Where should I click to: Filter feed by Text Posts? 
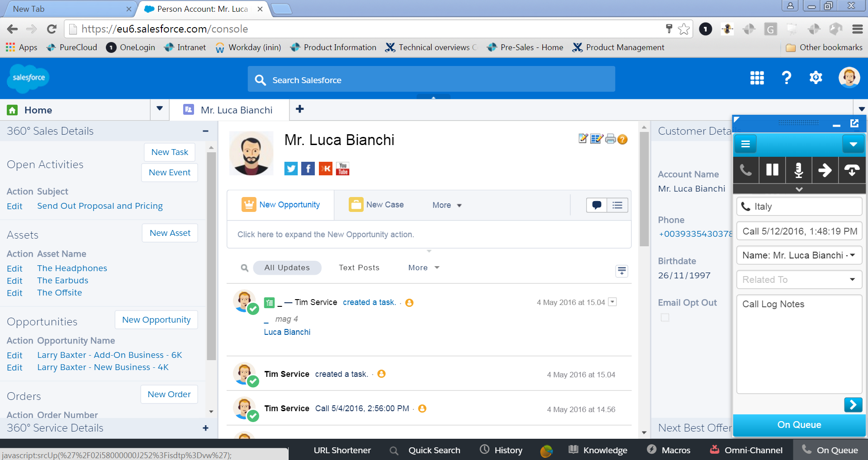(359, 268)
